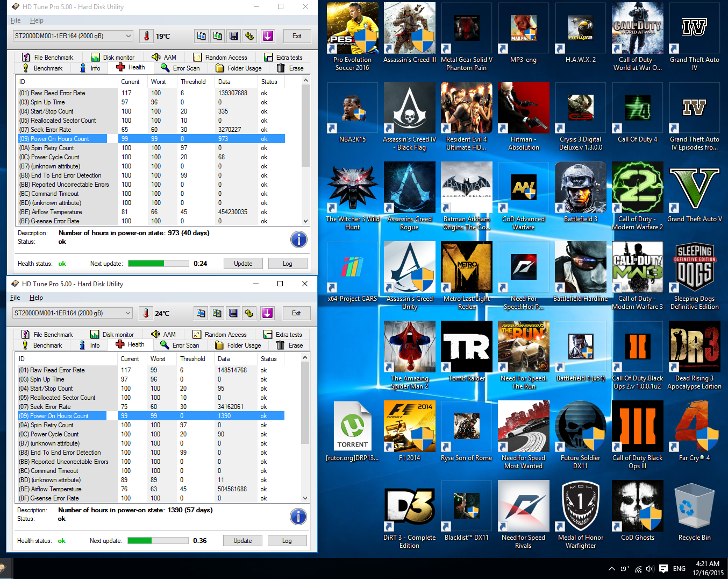728x579 pixels.
Task: Click the thermometer icon showing 19°C
Action: pyautogui.click(x=146, y=36)
